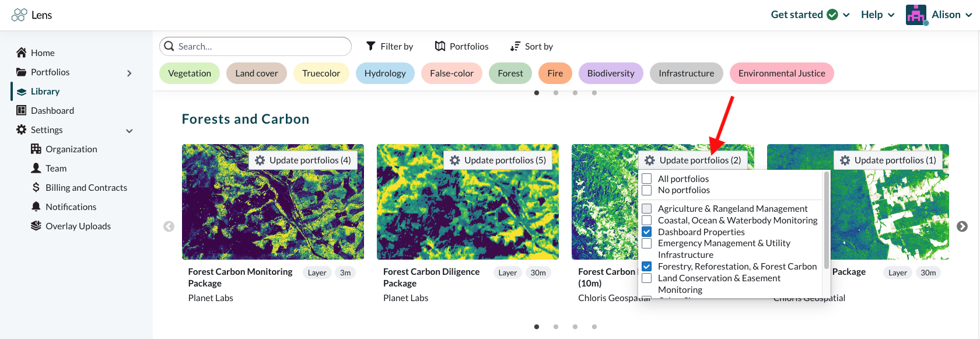The height and width of the screenshot is (339, 980).
Task: Uncheck Dashboard Properties checkbox
Action: coord(646,232)
